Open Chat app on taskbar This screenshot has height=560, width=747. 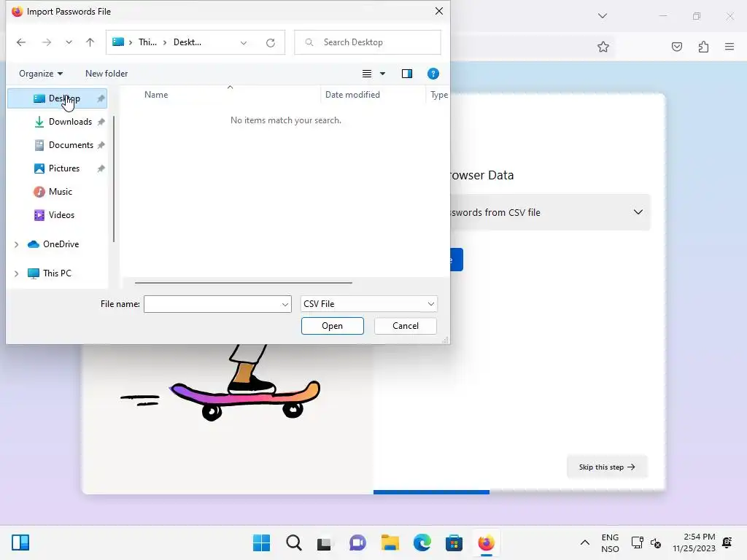click(357, 542)
